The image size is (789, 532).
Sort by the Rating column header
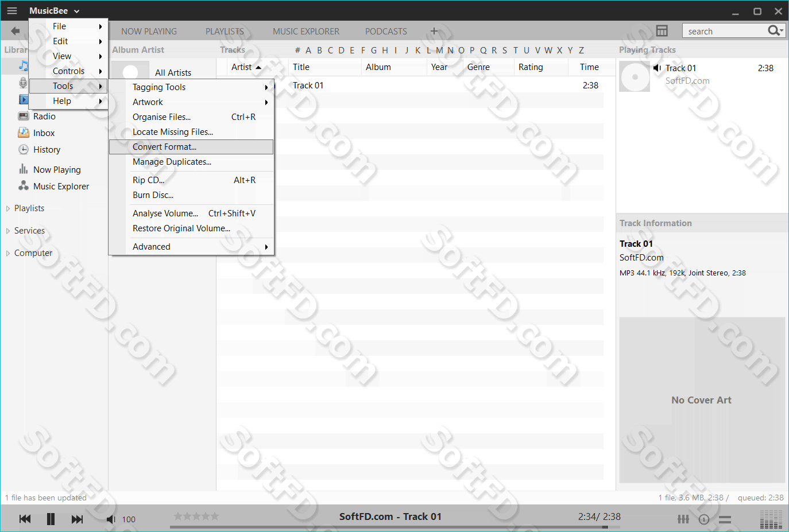pos(542,67)
